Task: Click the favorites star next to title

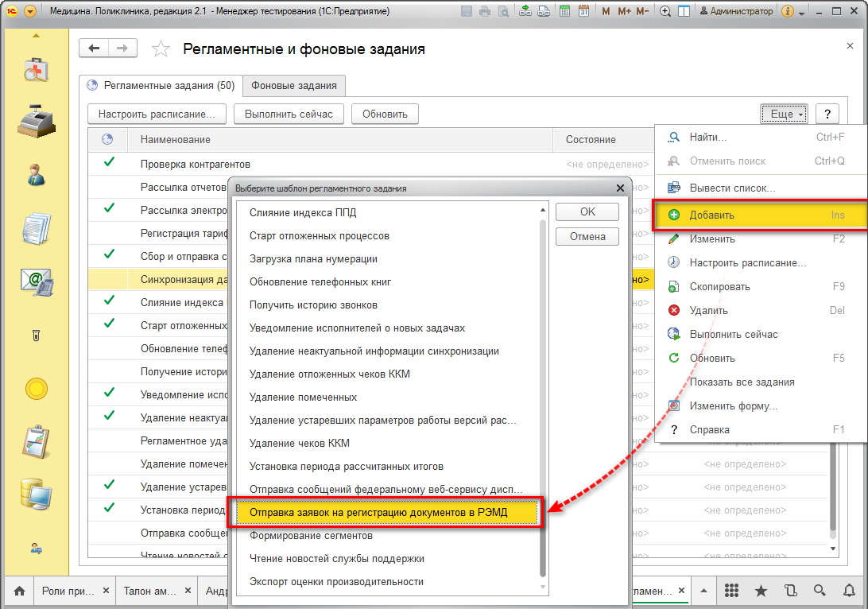Action: pos(161,49)
